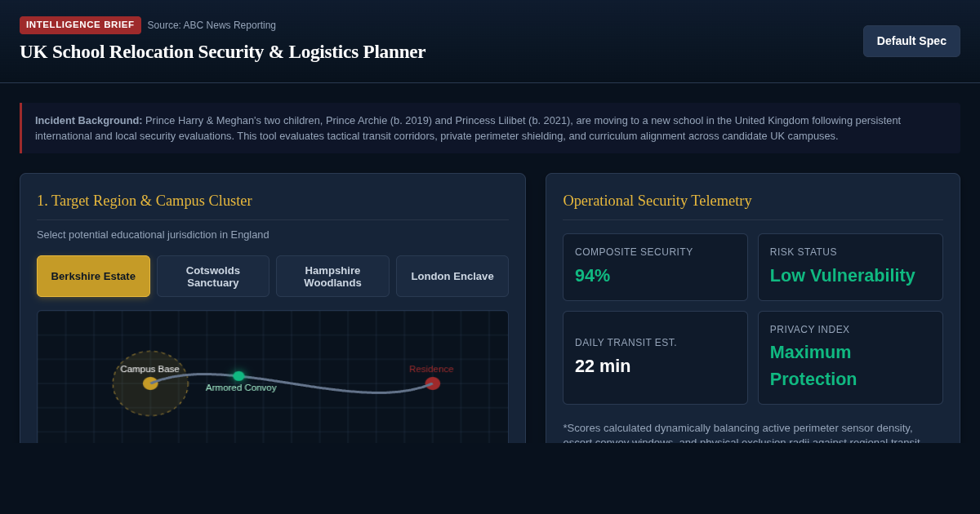Click the Operational Security Telemetry heading

point(657,201)
